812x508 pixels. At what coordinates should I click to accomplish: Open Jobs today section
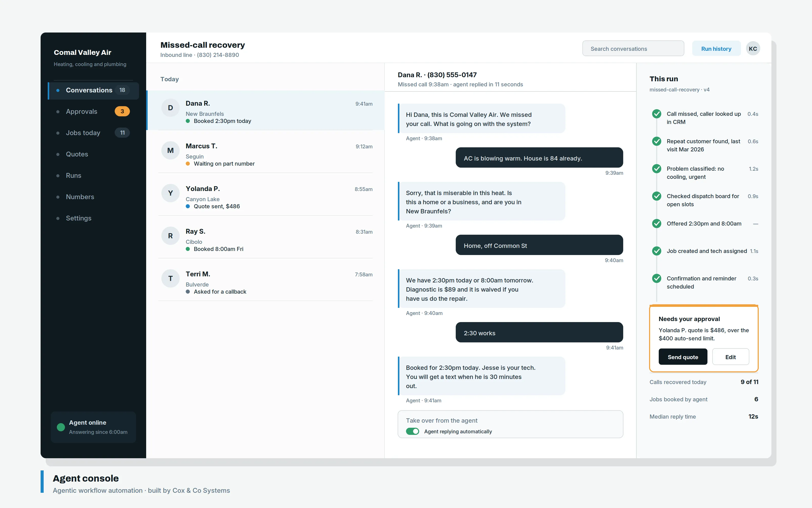[93, 133]
